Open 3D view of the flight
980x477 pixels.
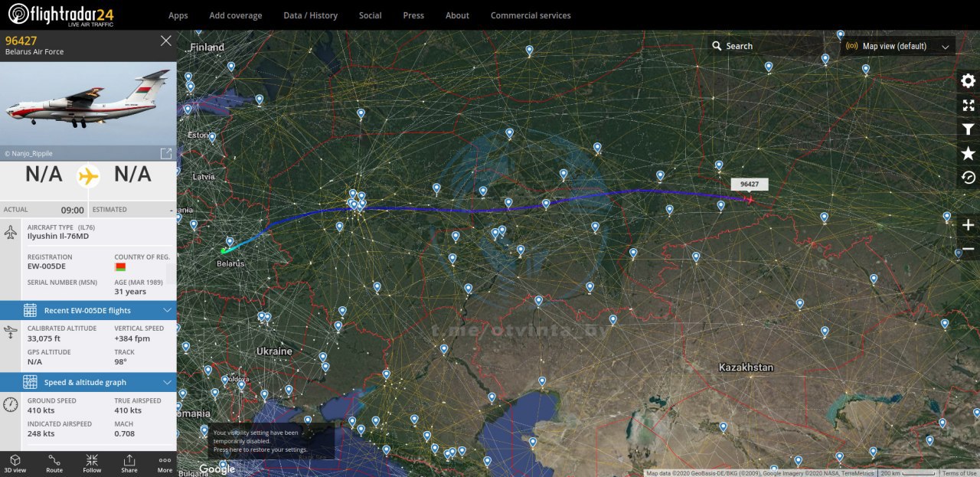15,463
